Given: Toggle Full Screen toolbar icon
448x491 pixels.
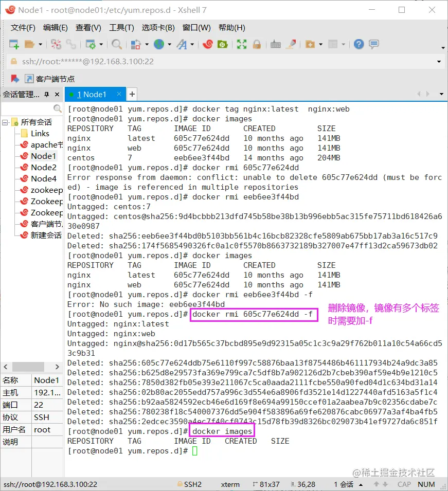Looking at the screenshot, I should pyautogui.click(x=242, y=44).
